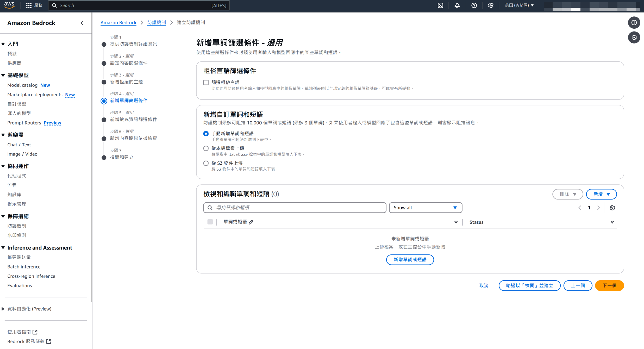The height and width of the screenshot is (349, 644).
Task: Select the 從 S3 物件上傳 radio option
Action: [x=206, y=163]
